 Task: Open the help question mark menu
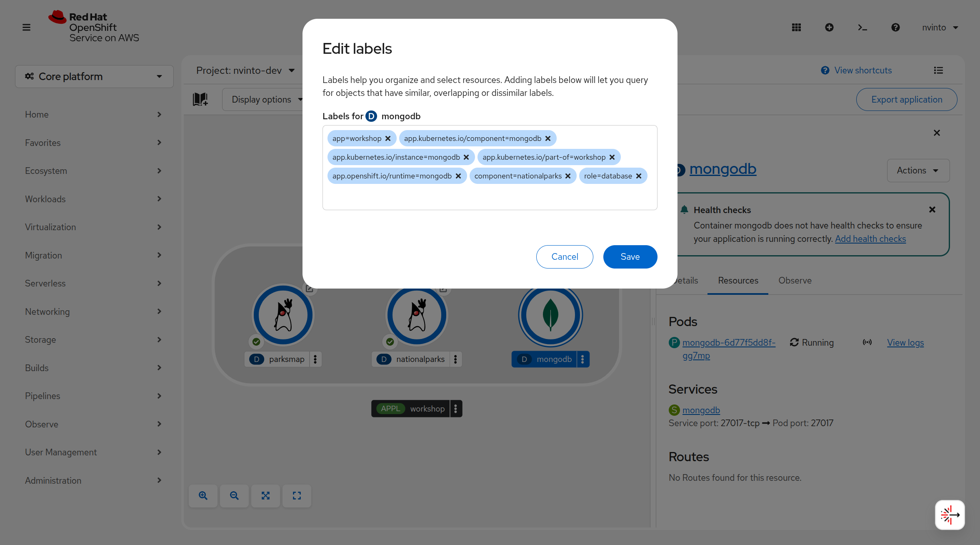click(x=895, y=28)
